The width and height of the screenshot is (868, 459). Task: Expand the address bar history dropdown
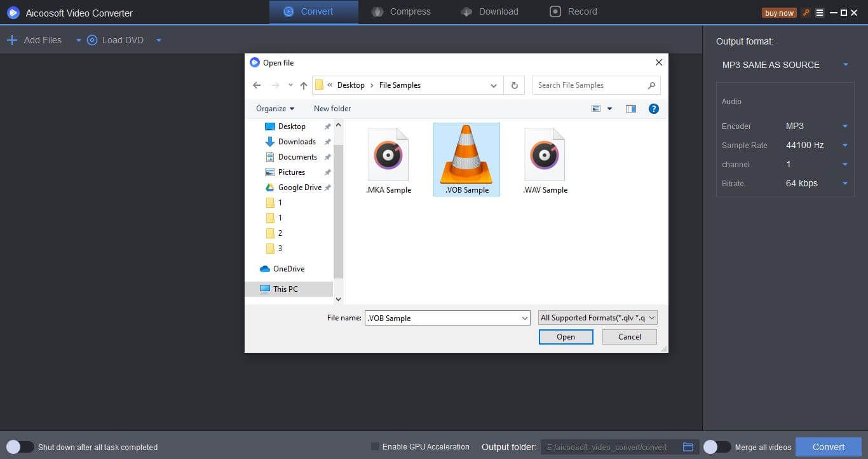[x=494, y=85]
